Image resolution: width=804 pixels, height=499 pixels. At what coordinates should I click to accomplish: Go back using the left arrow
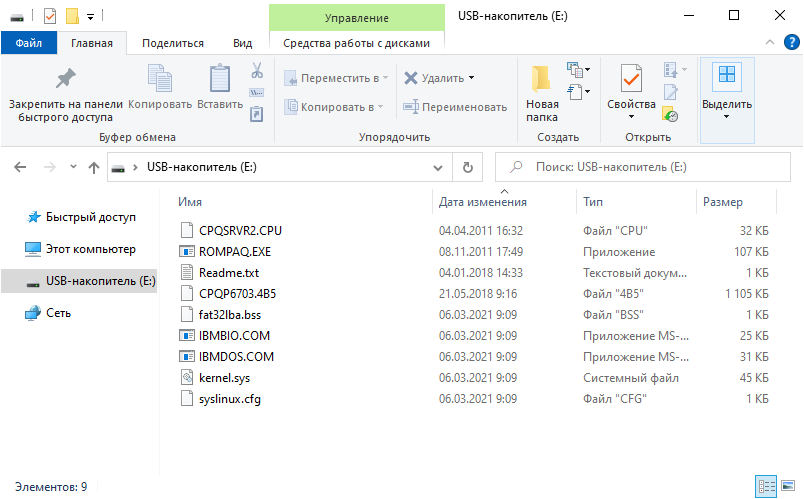coord(20,167)
